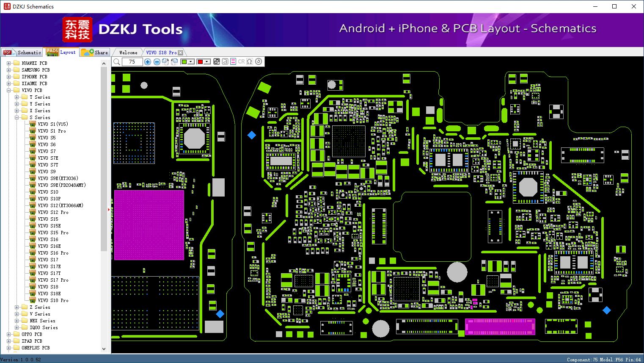
Task: Collapse the VIVO PCB folder
Action: pyautogui.click(x=8, y=90)
